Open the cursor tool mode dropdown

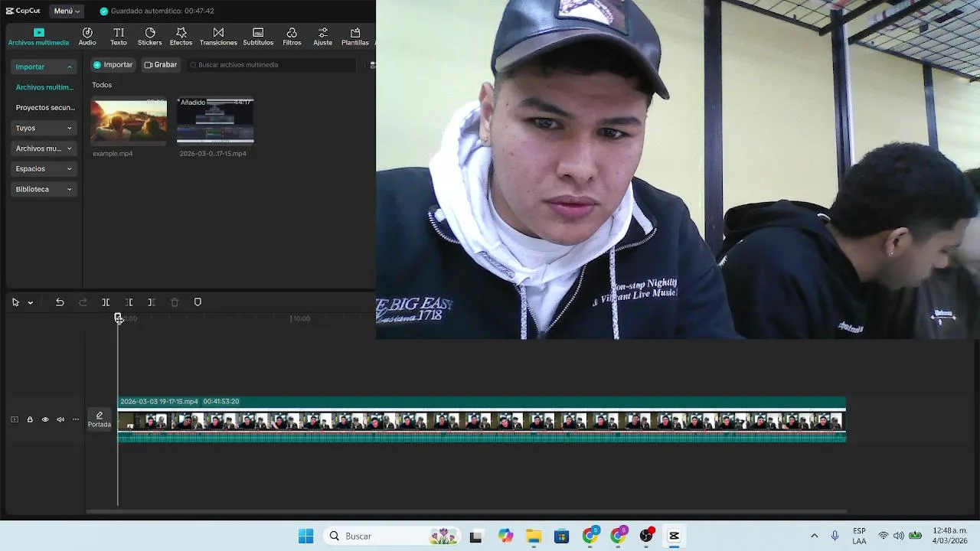(31, 302)
